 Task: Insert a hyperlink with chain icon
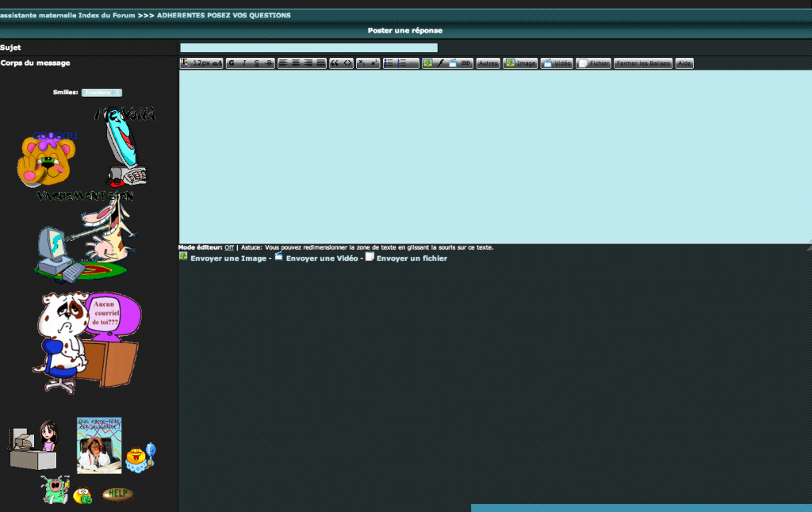(465, 63)
